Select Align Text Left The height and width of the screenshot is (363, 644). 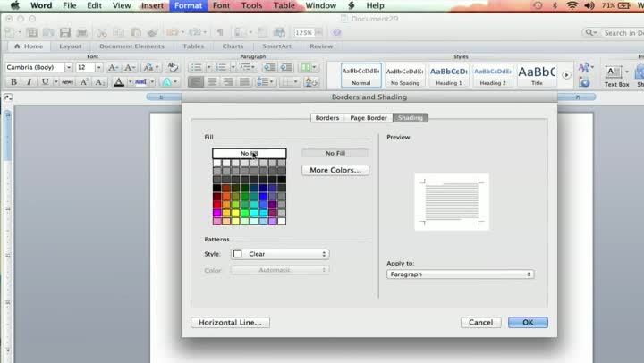(196, 81)
